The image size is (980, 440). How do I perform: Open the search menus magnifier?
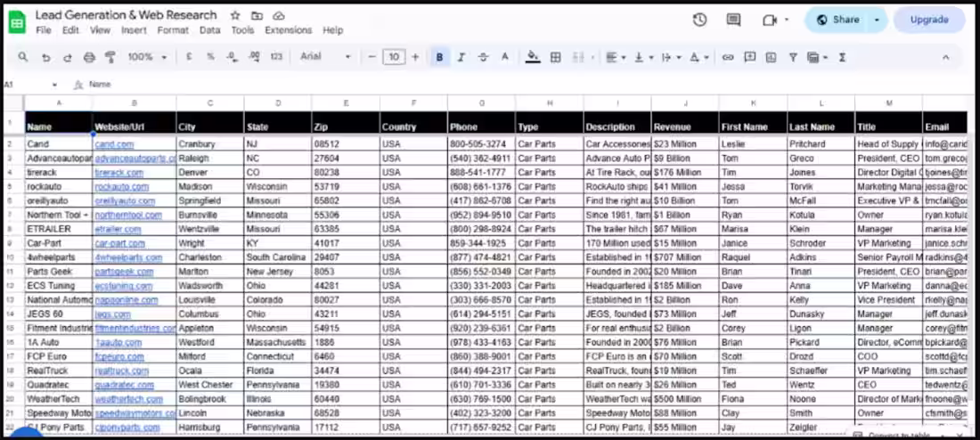(23, 57)
